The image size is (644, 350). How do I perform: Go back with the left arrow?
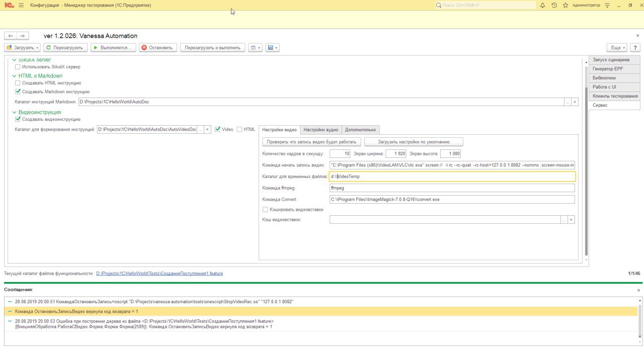[11, 36]
